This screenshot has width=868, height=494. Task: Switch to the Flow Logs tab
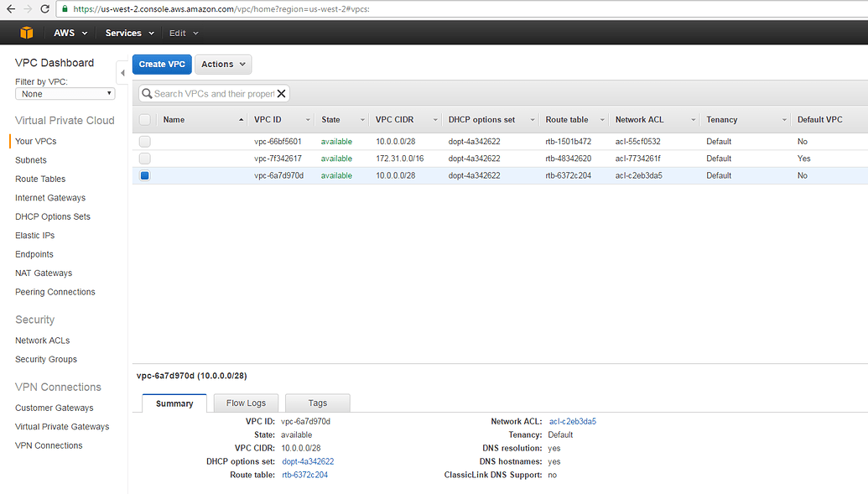[x=246, y=403]
